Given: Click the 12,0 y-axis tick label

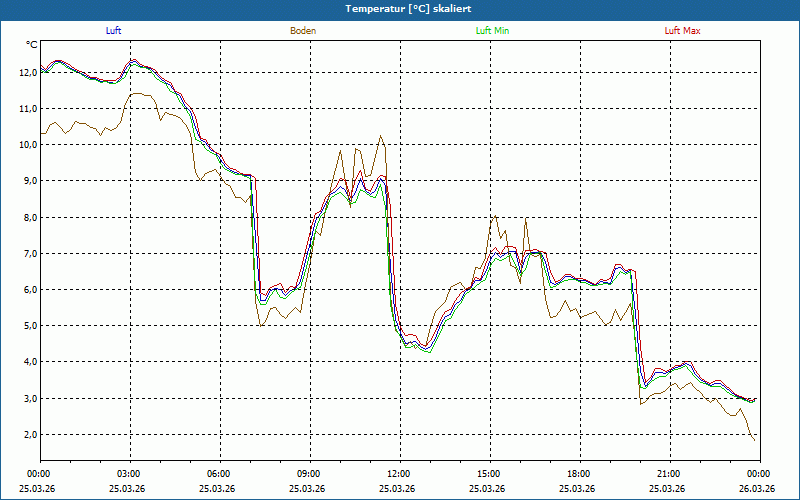Looking at the screenshot, I should (27, 72).
